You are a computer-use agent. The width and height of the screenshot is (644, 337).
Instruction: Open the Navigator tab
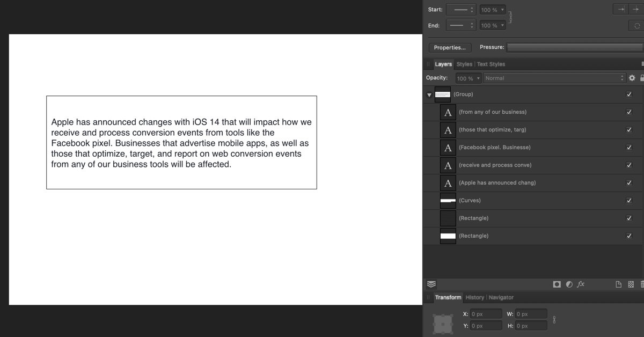[x=501, y=297]
